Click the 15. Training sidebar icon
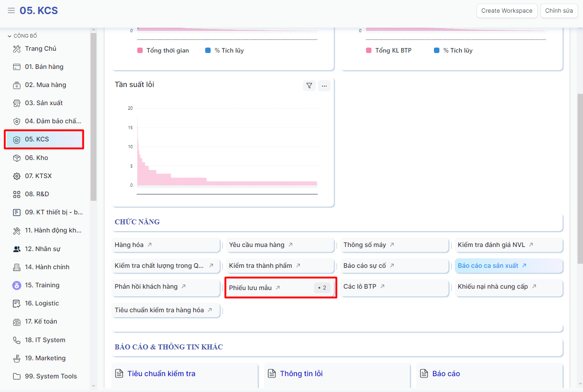 17,285
